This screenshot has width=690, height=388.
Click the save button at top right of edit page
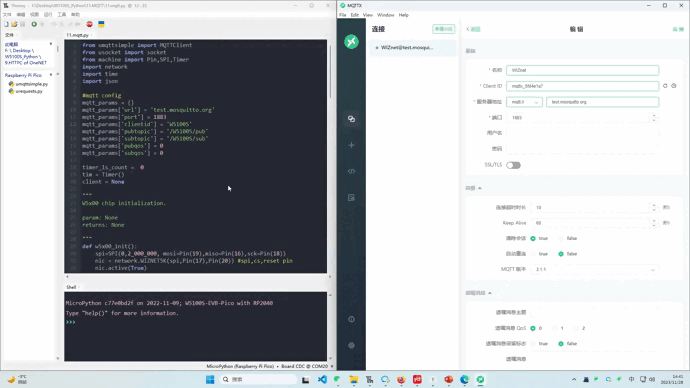pyautogui.click(x=678, y=29)
